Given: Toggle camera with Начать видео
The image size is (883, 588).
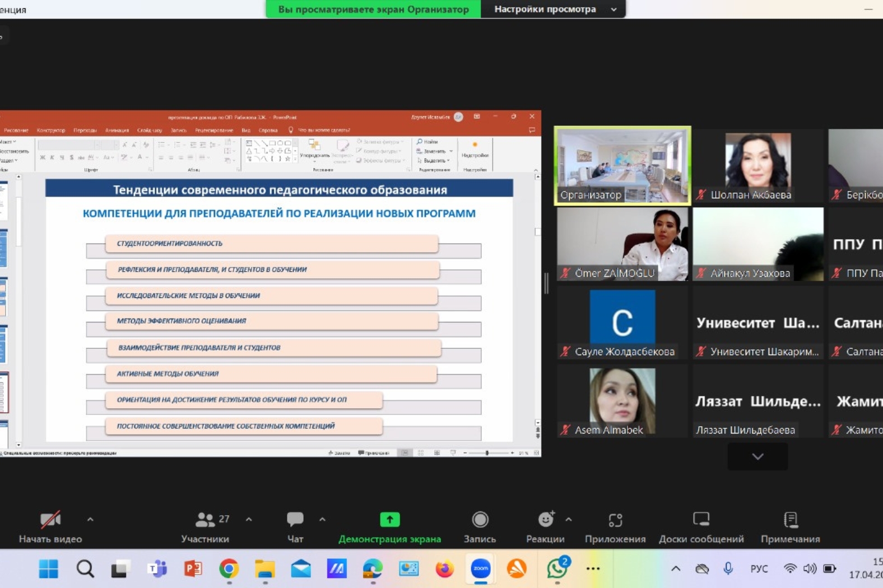Looking at the screenshot, I should [50, 520].
